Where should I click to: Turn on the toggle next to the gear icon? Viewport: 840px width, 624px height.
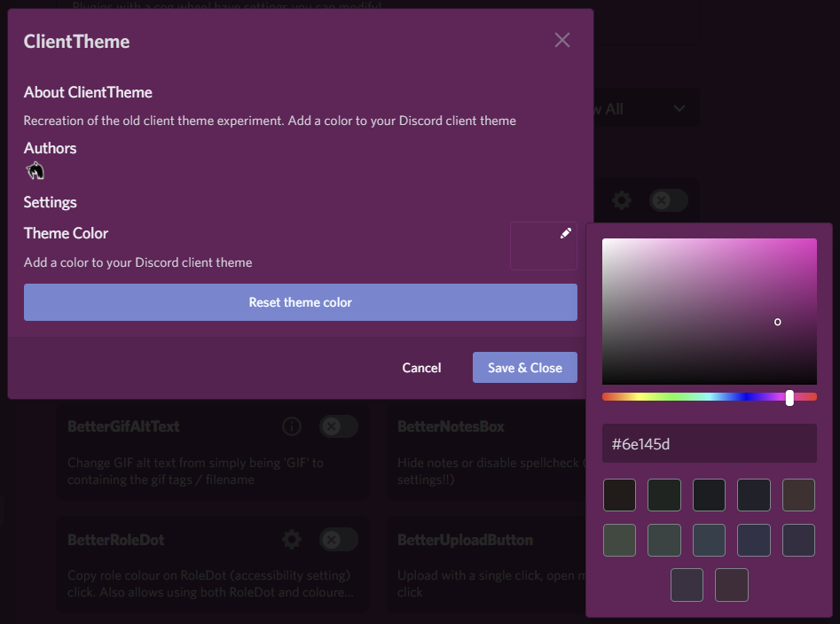pos(668,200)
